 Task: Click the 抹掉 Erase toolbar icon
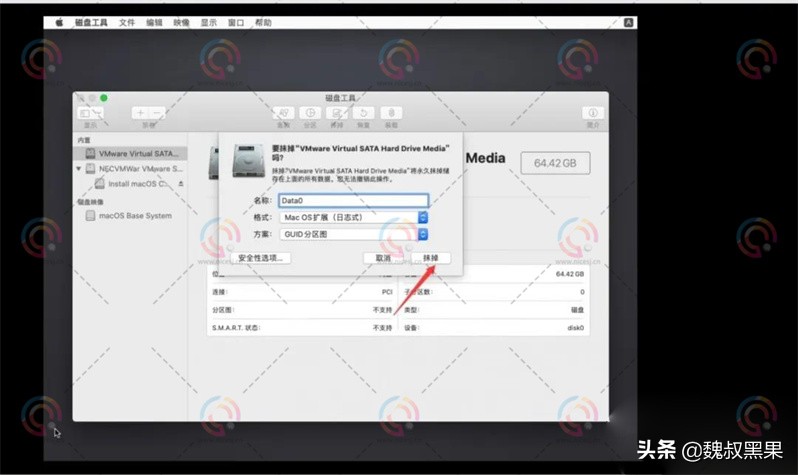337,113
